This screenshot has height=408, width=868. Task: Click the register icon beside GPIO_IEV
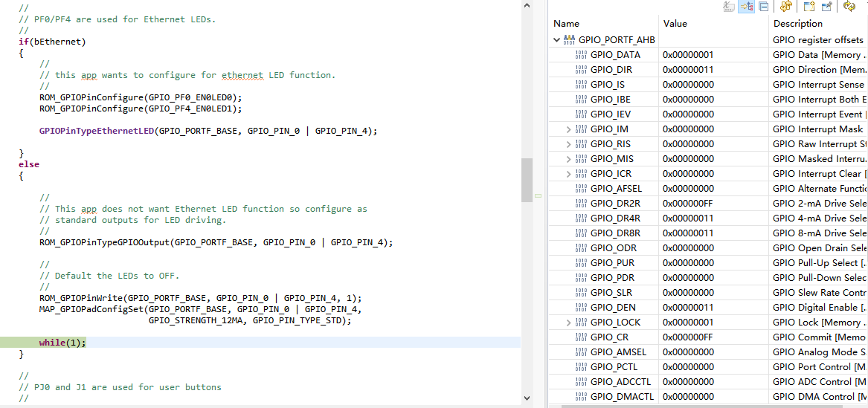pyautogui.click(x=581, y=114)
